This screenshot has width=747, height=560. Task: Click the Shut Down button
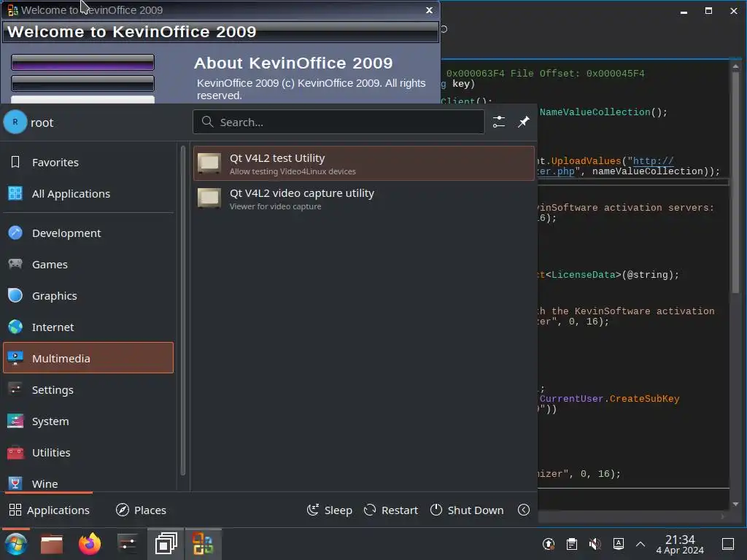coord(467,510)
